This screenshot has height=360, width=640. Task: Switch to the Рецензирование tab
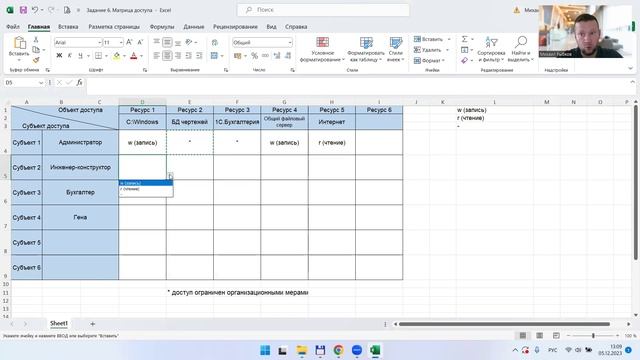coord(235,27)
